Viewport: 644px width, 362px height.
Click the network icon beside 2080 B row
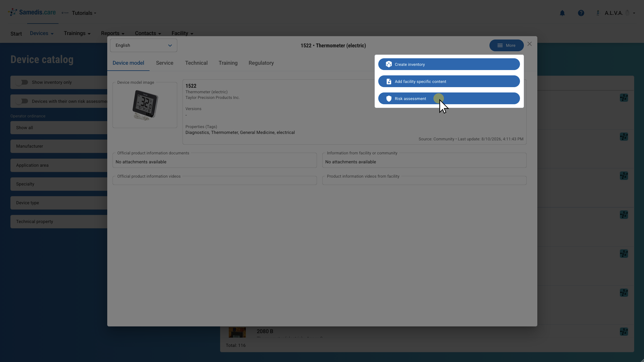624,332
